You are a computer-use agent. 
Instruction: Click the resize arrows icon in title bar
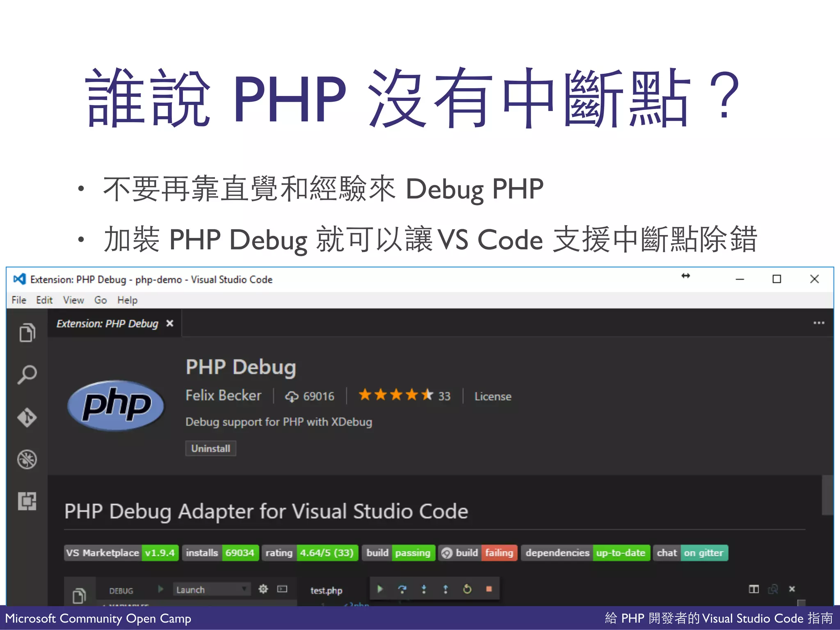686,276
